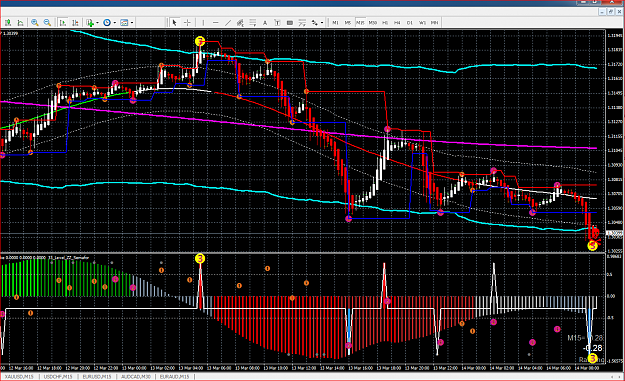The image size is (625, 381).
Task: Open the EURAUD,M15 chart tab
Action: pyautogui.click(x=174, y=377)
